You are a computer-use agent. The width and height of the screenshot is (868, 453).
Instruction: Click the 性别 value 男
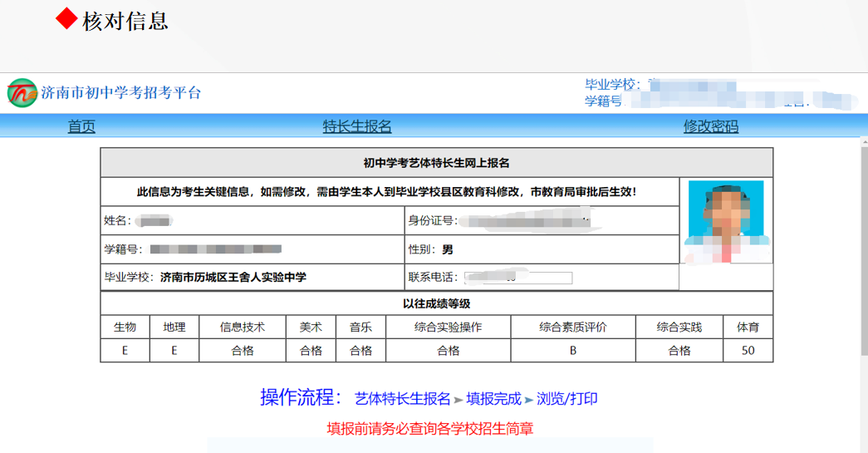coord(447,249)
